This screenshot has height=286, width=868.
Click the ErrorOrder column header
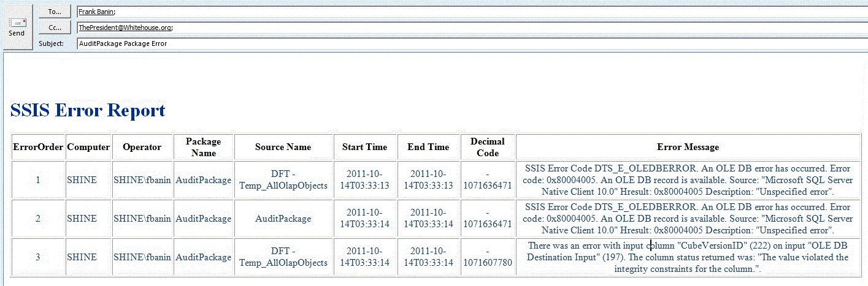pyautogui.click(x=38, y=147)
